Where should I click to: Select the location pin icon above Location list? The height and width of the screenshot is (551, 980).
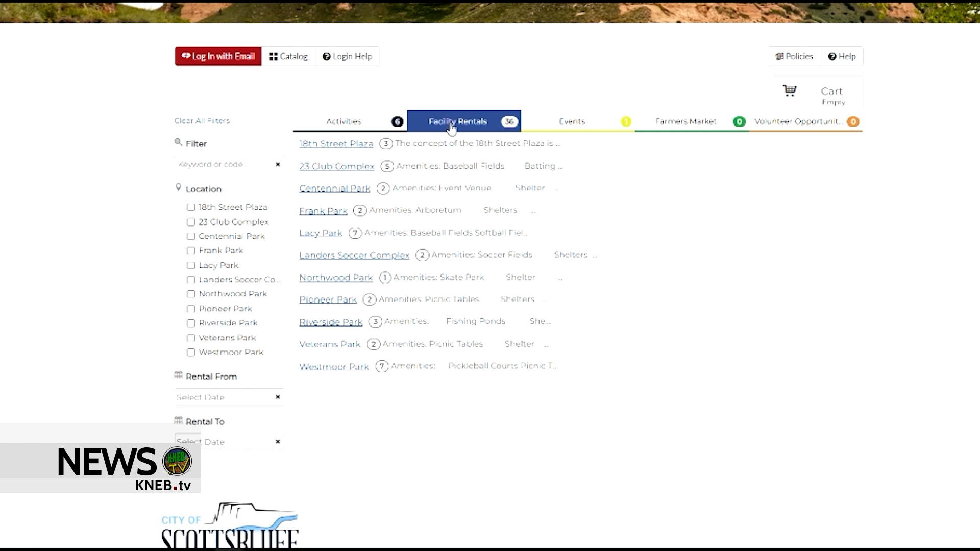pyautogui.click(x=178, y=187)
